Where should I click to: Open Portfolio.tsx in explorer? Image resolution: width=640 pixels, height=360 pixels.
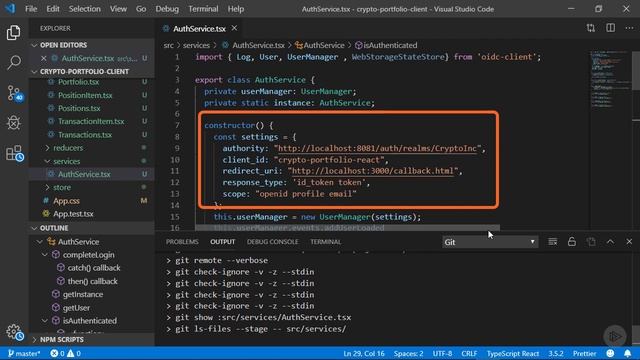pos(78,82)
